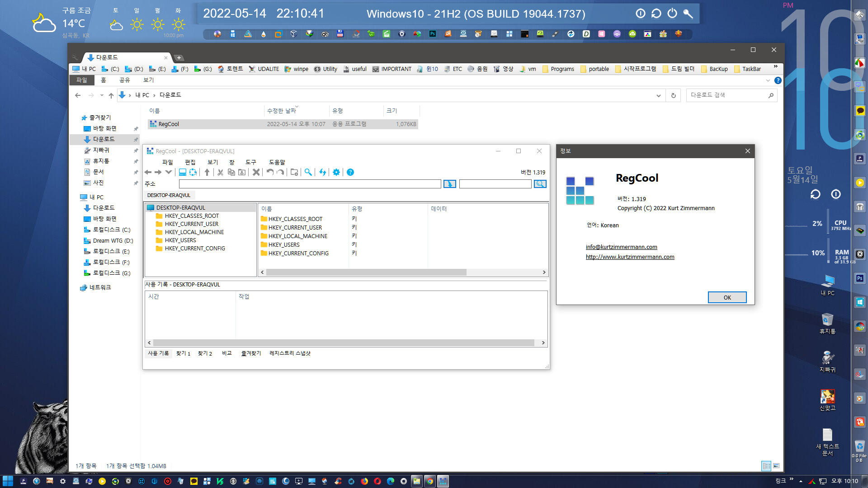Open RegCool settings gear icon
The image size is (868, 488).
pos(336,172)
